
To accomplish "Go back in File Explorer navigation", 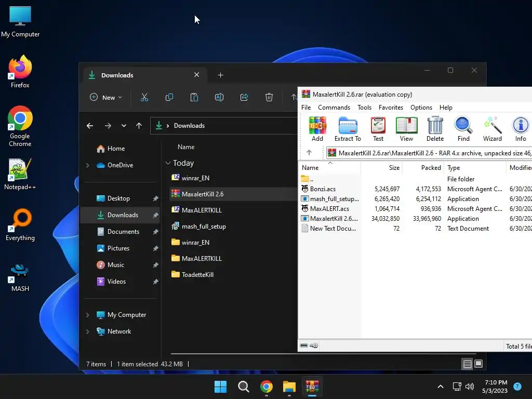I will point(89,126).
